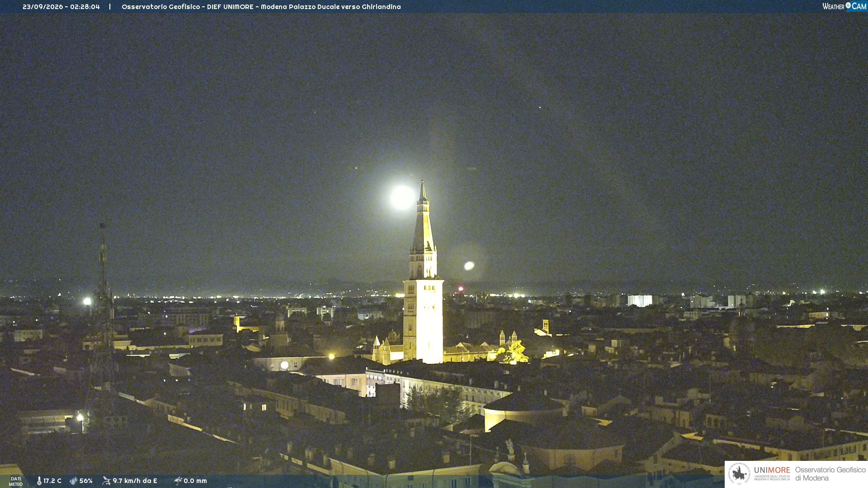
Task: Click the humidity water drops icon
Action: coord(73,481)
